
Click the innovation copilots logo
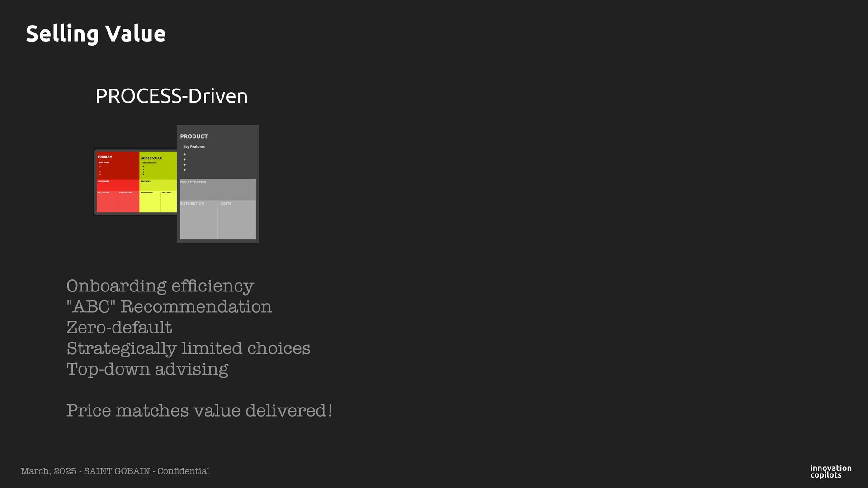pyautogui.click(x=830, y=471)
